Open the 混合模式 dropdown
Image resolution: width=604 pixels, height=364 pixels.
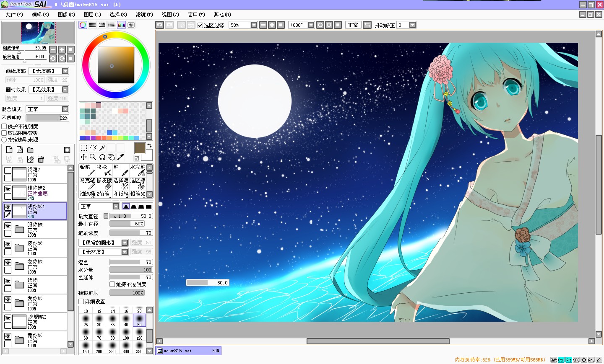click(47, 109)
